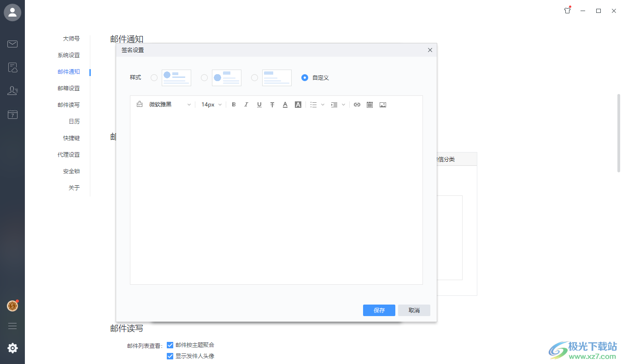Expand the list style dropdown arrow

coord(323,105)
